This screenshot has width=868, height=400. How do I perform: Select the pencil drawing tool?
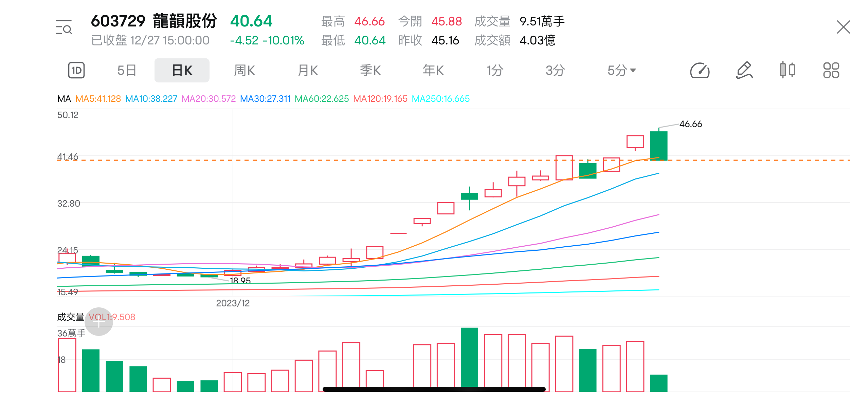[744, 71]
